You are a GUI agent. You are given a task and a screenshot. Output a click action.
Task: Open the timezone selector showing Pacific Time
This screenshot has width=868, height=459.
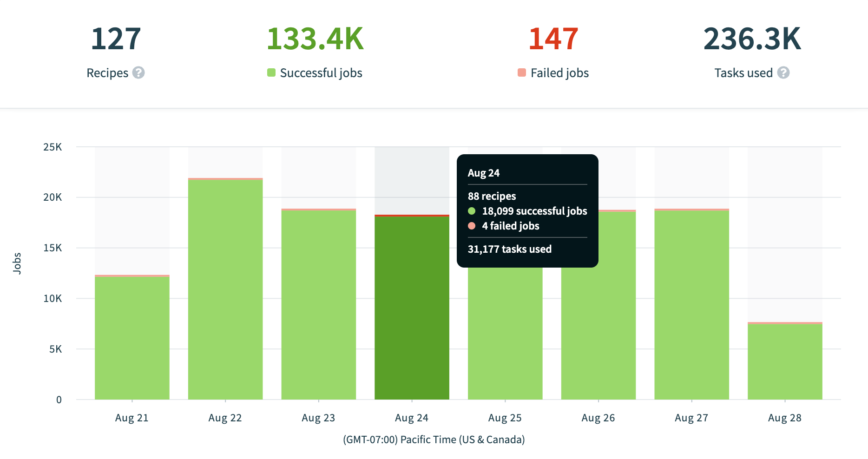pos(434,439)
